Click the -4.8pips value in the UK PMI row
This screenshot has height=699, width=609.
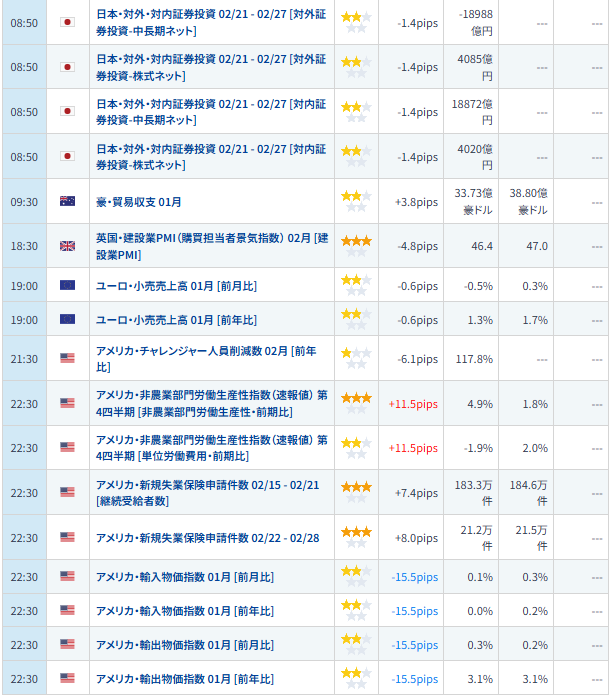[x=416, y=245]
